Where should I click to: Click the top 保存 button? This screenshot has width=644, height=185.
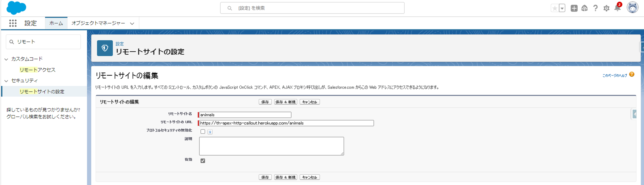click(x=265, y=102)
